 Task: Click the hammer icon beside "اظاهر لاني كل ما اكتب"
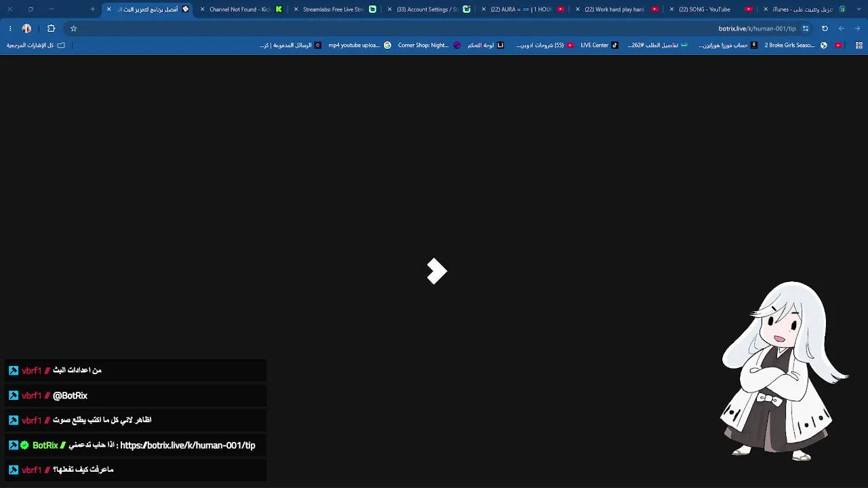click(14, 420)
